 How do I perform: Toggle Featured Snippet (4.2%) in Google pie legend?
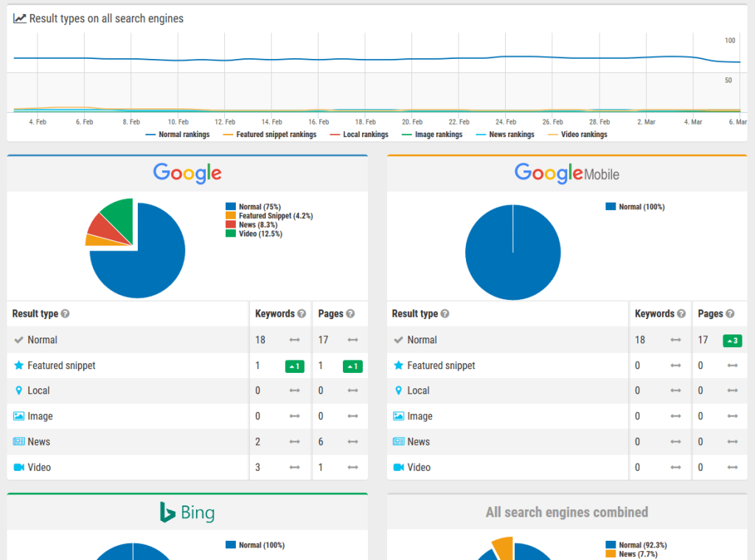click(x=269, y=216)
